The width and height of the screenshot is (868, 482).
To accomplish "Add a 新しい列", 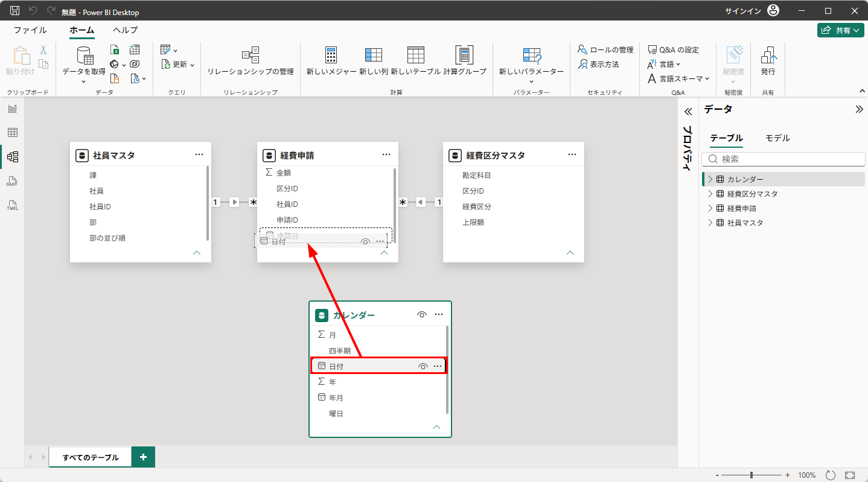I will pyautogui.click(x=373, y=62).
